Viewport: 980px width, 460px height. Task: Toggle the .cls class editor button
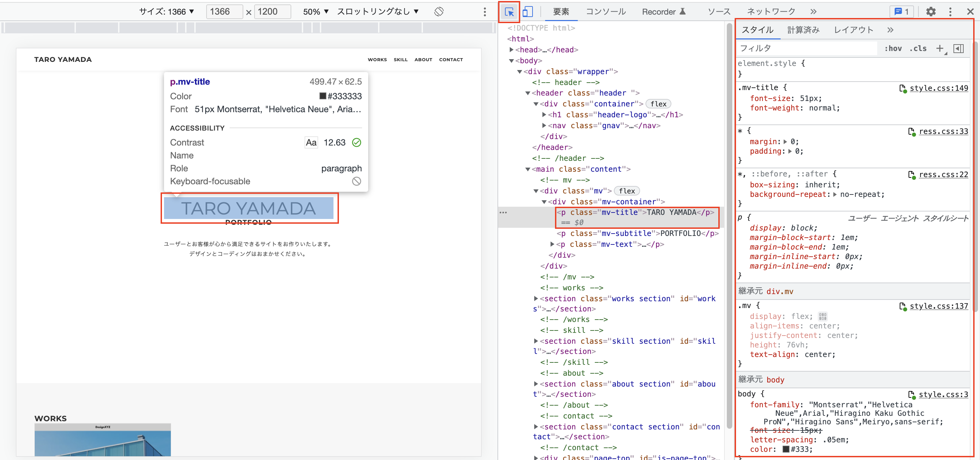918,48
